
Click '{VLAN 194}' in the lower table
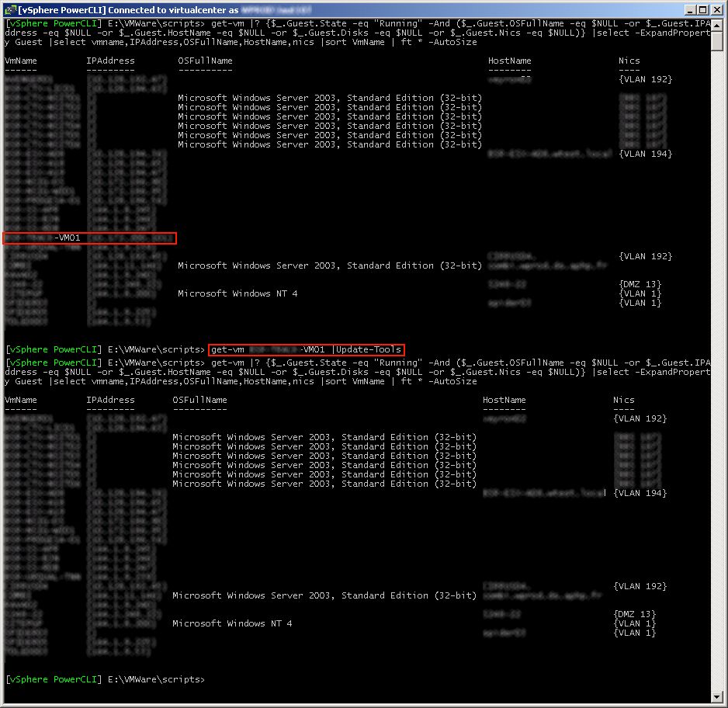(x=640, y=493)
